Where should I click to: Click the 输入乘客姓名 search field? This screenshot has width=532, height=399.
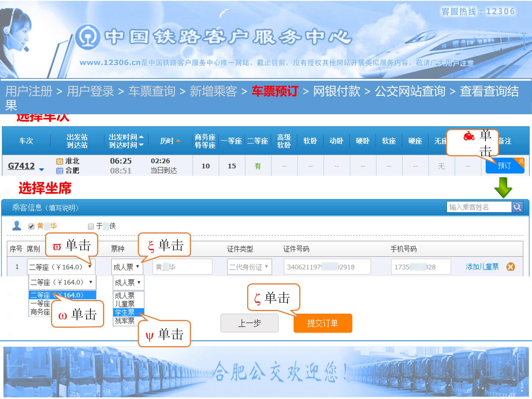pos(479,207)
